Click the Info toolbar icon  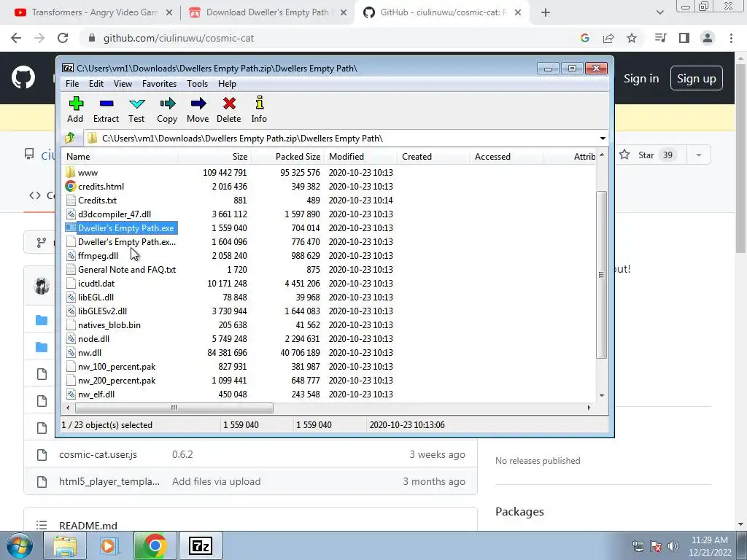pyautogui.click(x=259, y=110)
